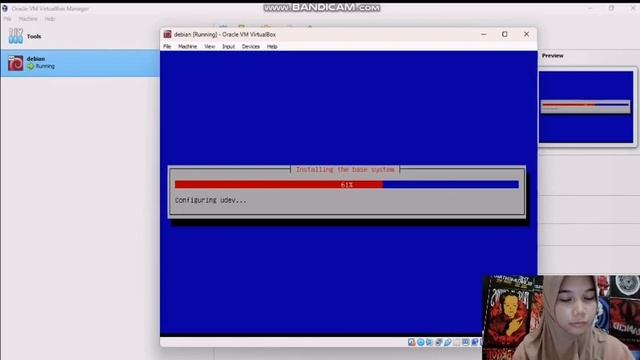Viewport: 640px width, 360px height.
Task: Click the recording status icon
Action: coord(475,342)
